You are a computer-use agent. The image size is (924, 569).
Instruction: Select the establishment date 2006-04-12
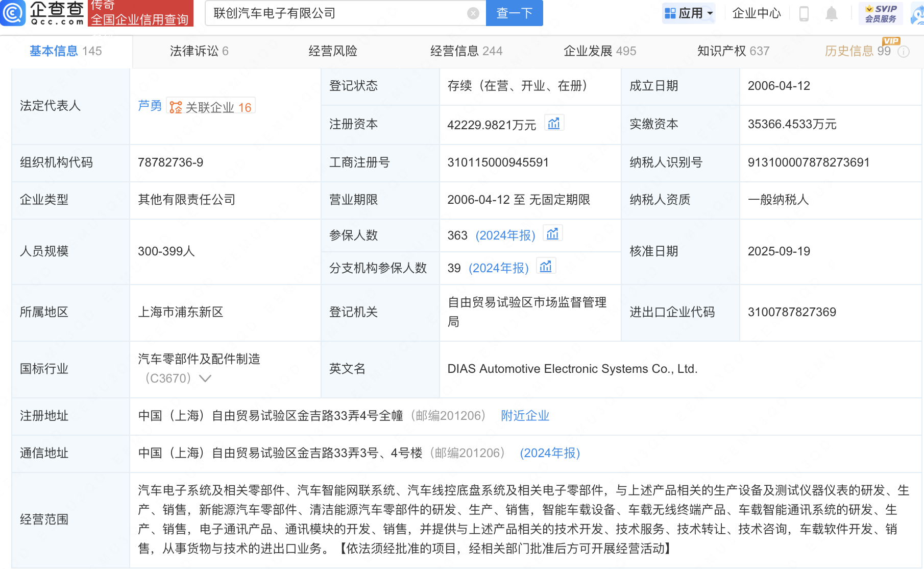pyautogui.click(x=779, y=86)
